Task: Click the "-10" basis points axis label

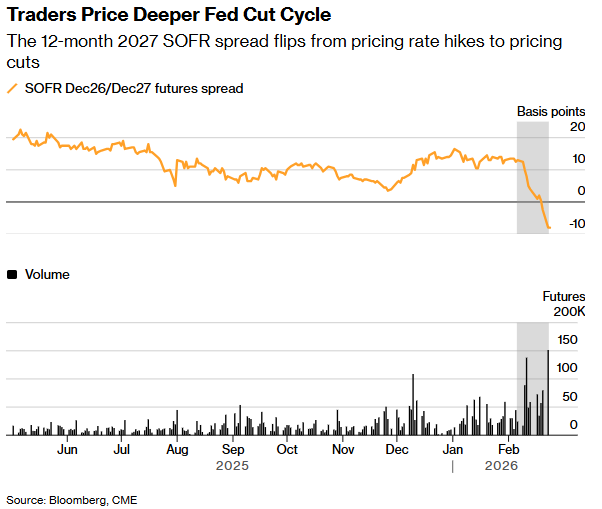Action: point(575,223)
